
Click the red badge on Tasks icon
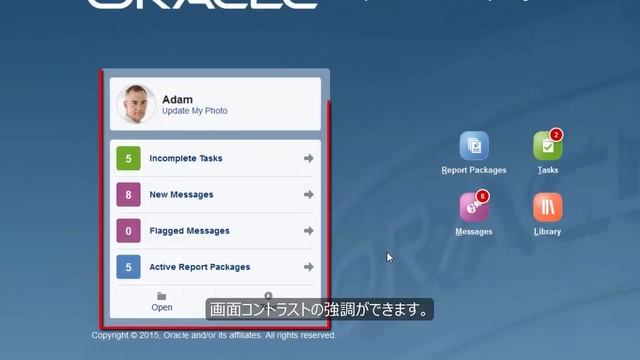tap(556, 135)
